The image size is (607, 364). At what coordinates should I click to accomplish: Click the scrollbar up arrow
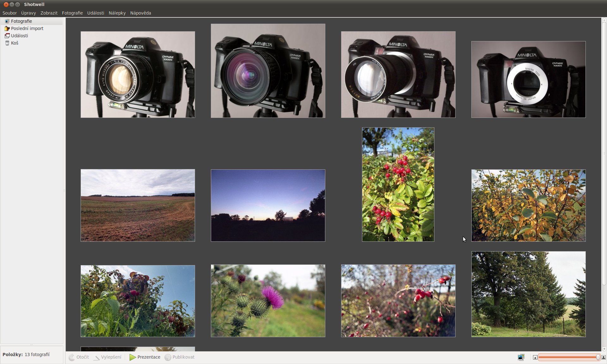[604, 20]
